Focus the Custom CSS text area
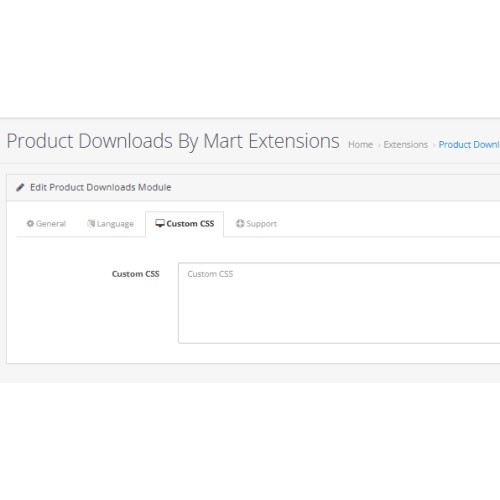 [339, 303]
